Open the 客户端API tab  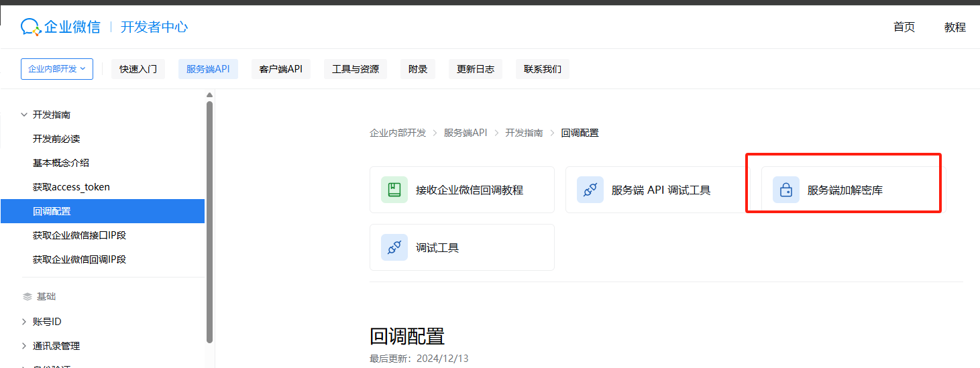[x=280, y=69]
